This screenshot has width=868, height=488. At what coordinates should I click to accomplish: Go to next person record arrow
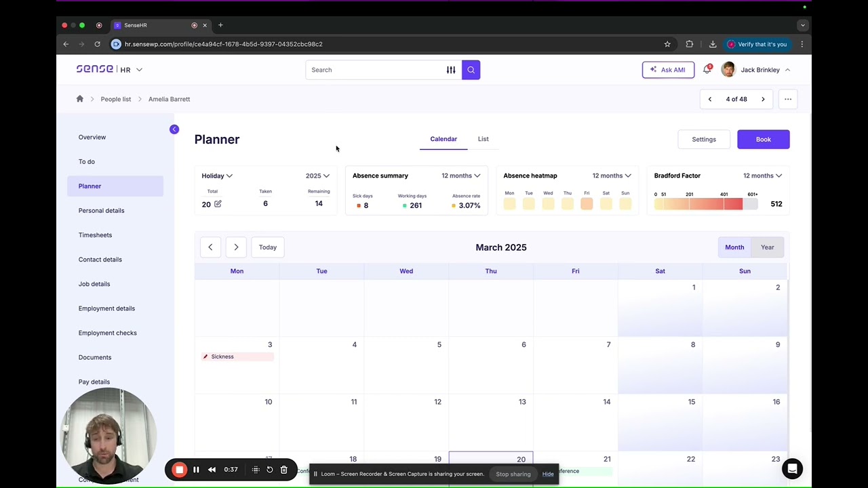click(763, 99)
